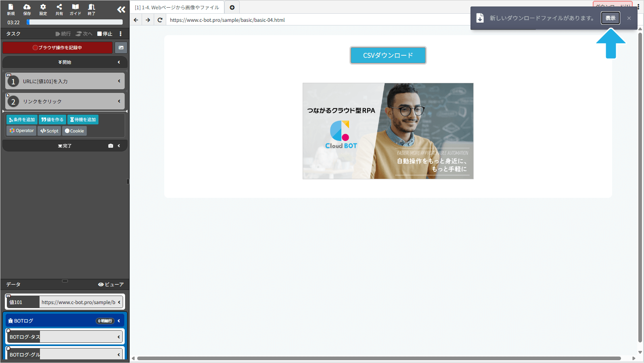This screenshot has height=363, width=644.
Task: Exit the editor with 終了 icon
Action: 92,9
